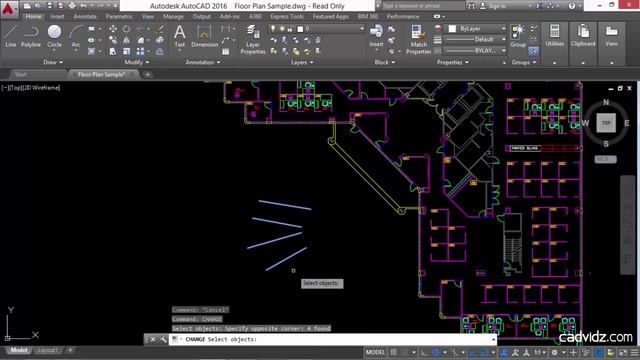Expand the Block panel
640x360 pixels.
pyautogui.click(x=384, y=62)
